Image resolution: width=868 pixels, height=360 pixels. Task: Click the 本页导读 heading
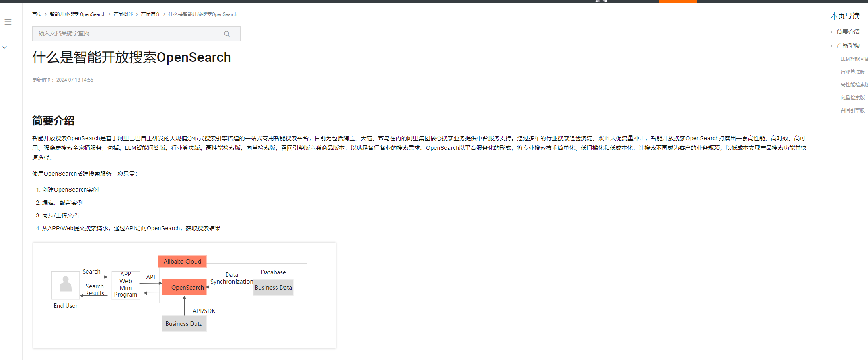(845, 16)
